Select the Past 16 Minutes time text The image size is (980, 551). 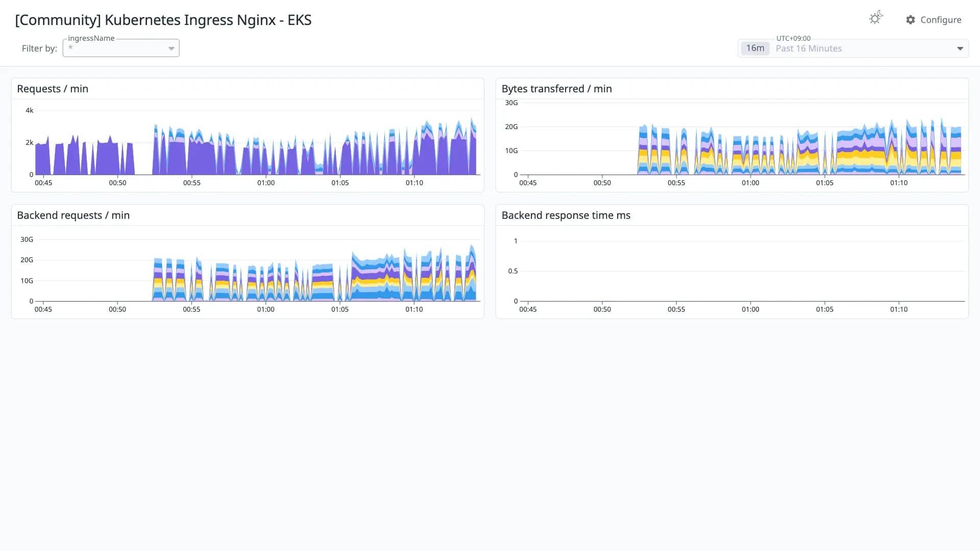808,48
